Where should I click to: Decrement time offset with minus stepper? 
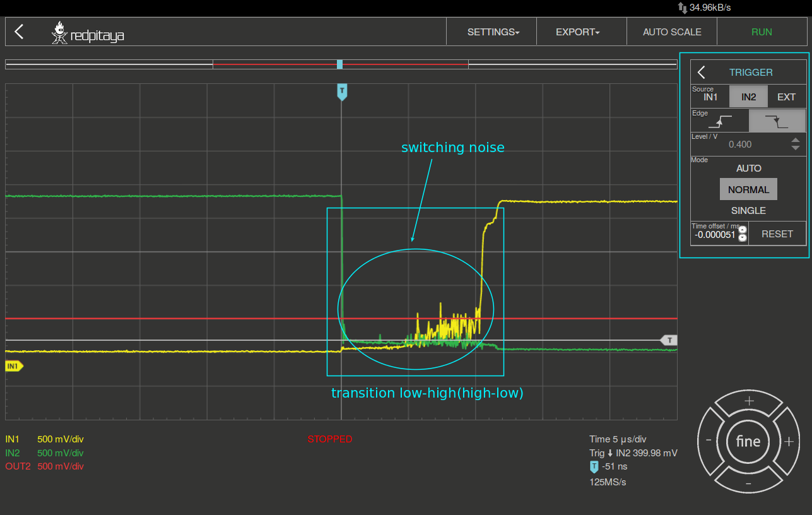pos(743,238)
